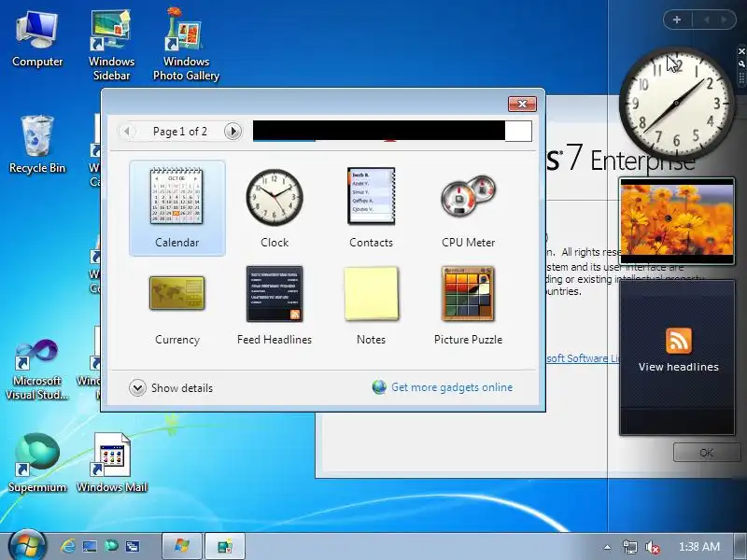The height and width of the screenshot is (560, 747).
Task: Show next sidebar gadgets with right arrow
Action: click(724, 20)
